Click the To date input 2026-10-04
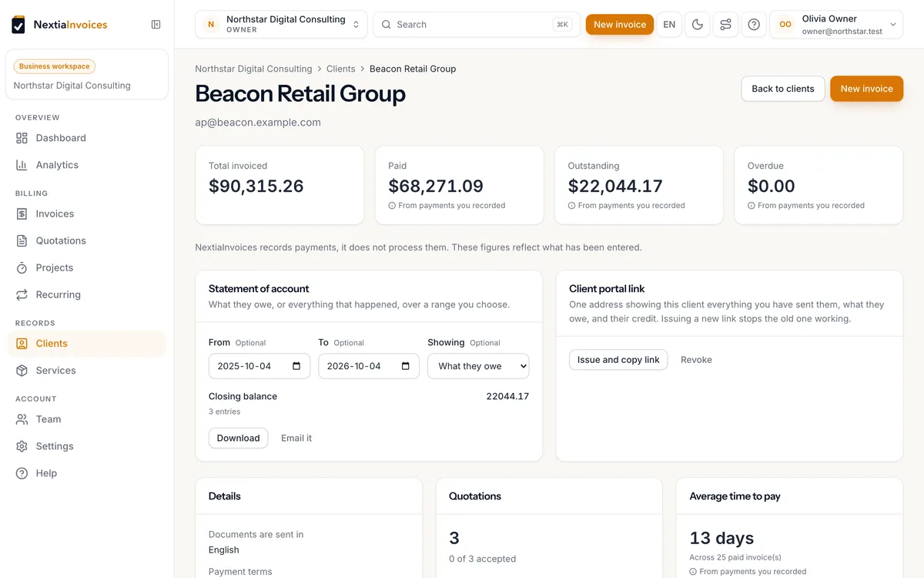This screenshot has width=924, height=578. tap(369, 366)
